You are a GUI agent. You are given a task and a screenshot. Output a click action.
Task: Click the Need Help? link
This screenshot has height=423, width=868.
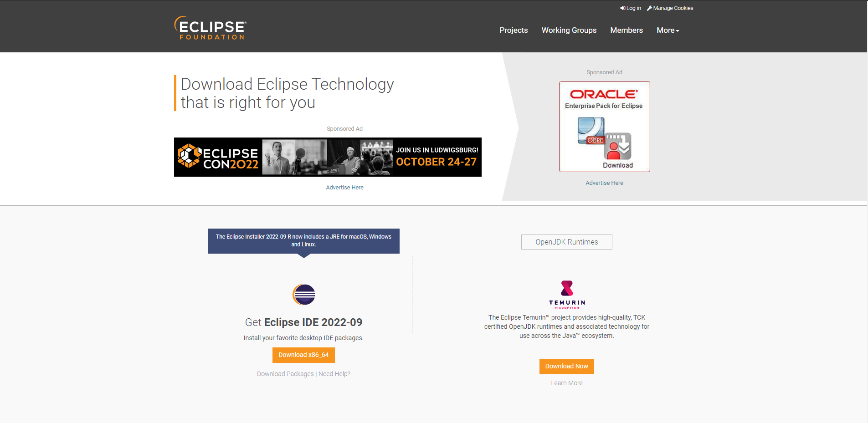[334, 374]
